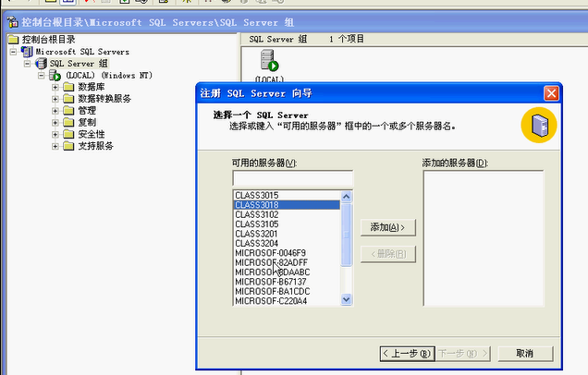Close the 注册 SQL Server 向导 dialog
Screen dimensions: 588x375
551,93
